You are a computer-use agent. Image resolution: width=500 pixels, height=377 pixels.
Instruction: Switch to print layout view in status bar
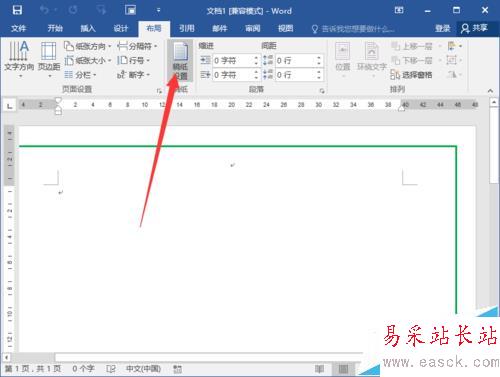click(x=343, y=369)
